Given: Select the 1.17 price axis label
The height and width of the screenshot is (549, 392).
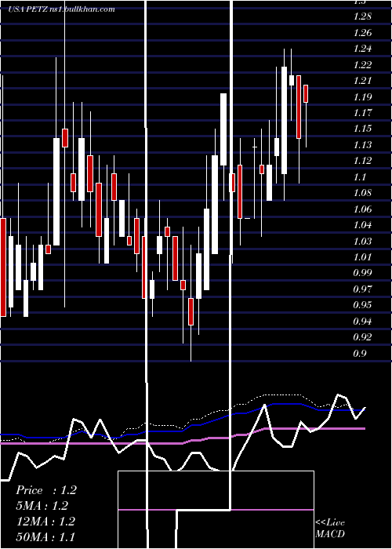Looking at the screenshot, I should (x=362, y=113).
